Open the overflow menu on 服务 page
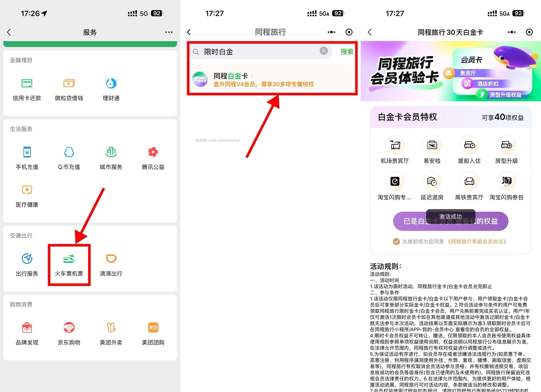The height and width of the screenshot is (392, 541). click(168, 32)
